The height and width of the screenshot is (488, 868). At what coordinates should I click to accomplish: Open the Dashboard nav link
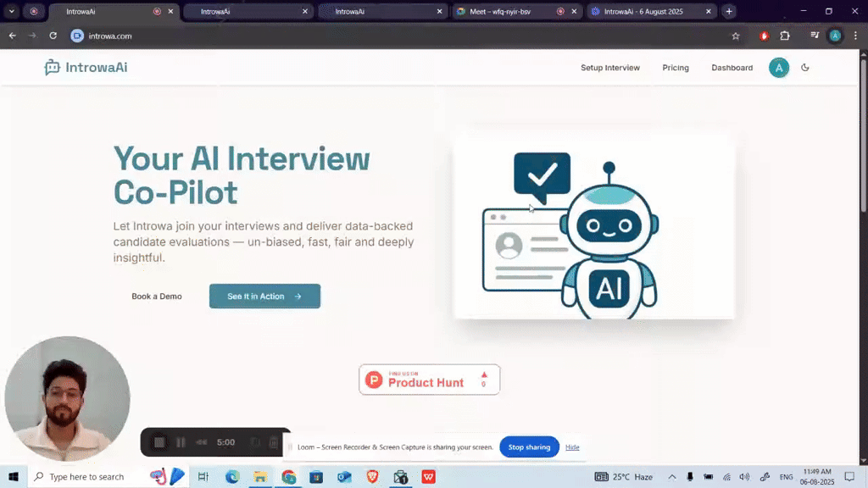coord(732,68)
